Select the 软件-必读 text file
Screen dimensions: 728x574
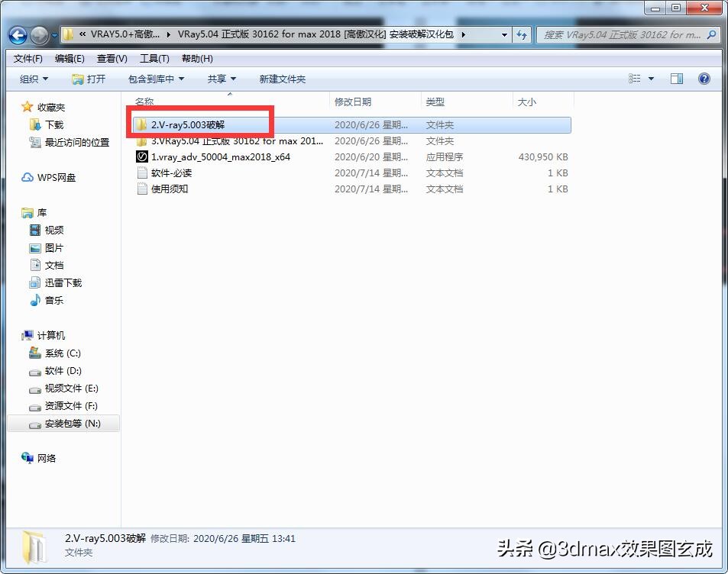(352, 173)
